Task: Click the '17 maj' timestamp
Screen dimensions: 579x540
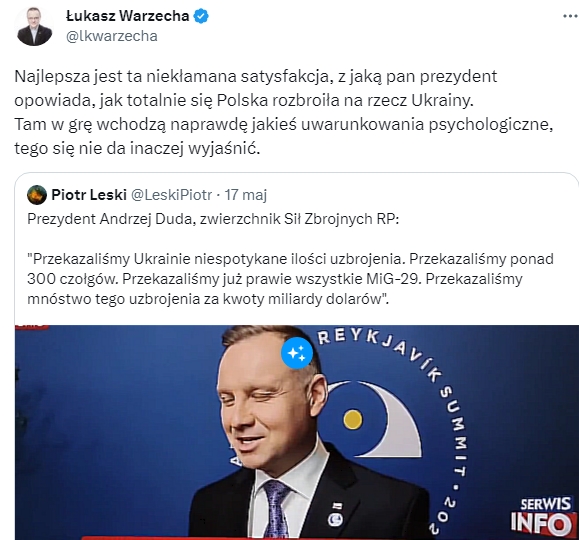Action: click(246, 195)
